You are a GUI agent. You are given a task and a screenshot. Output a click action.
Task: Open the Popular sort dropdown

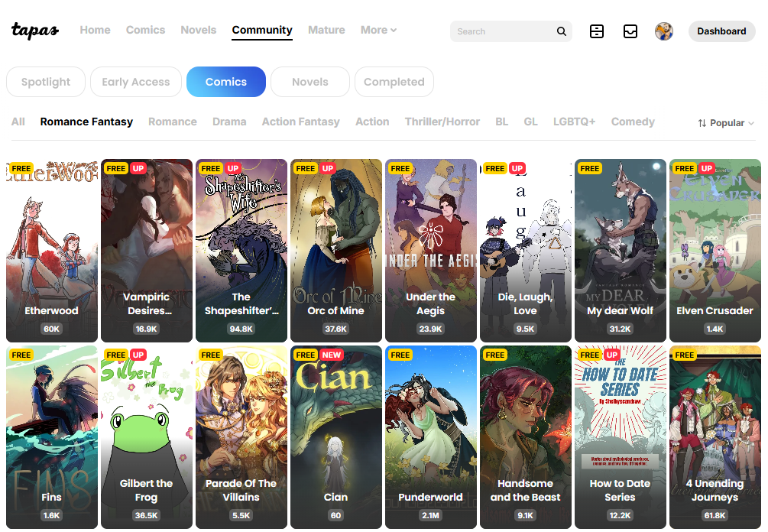coord(727,123)
